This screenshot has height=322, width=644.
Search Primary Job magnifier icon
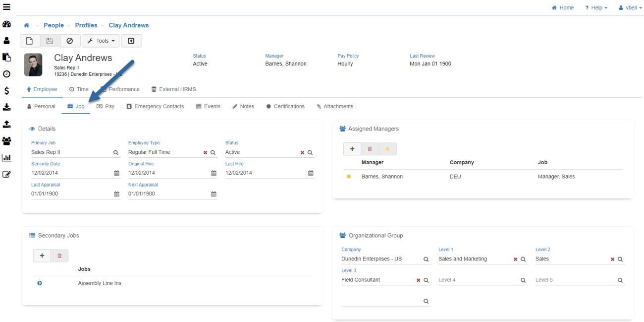(x=116, y=153)
